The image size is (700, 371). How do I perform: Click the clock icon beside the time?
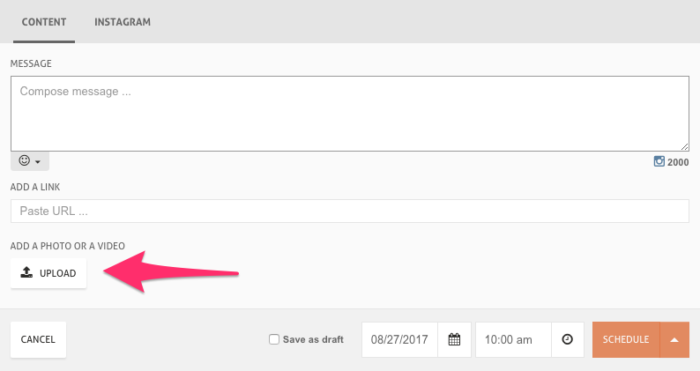point(567,339)
